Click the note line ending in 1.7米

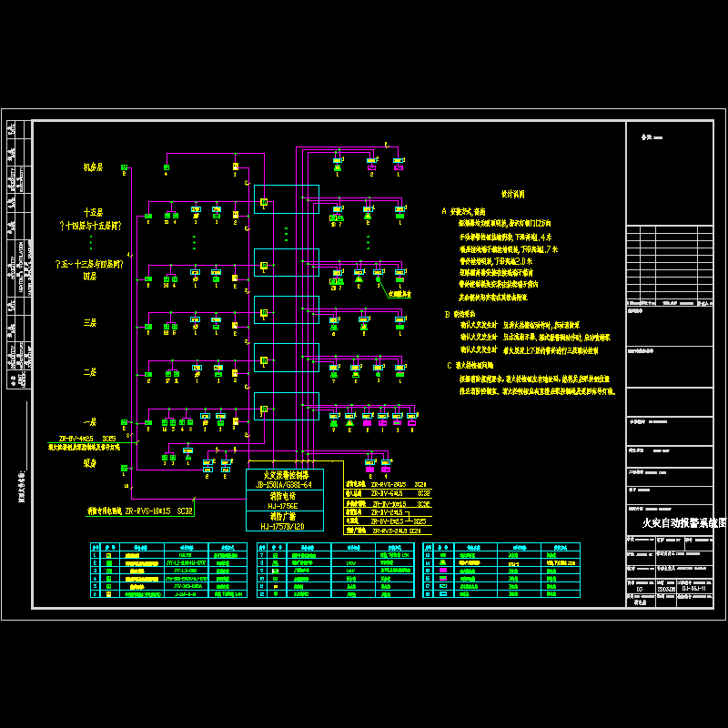(509, 249)
